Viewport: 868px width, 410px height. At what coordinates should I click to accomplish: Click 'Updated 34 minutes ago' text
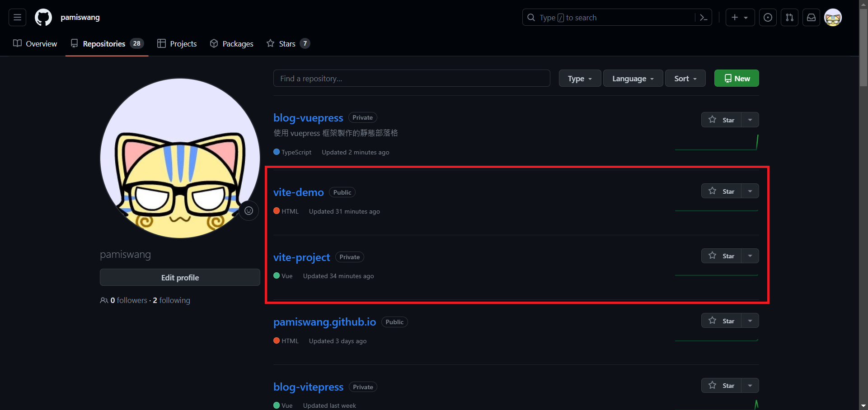pyautogui.click(x=338, y=276)
